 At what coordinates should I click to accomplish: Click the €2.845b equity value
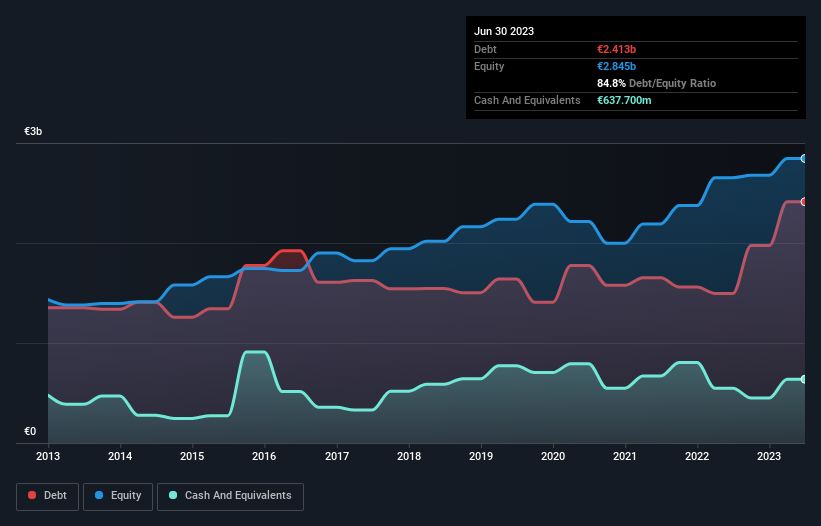coord(616,66)
